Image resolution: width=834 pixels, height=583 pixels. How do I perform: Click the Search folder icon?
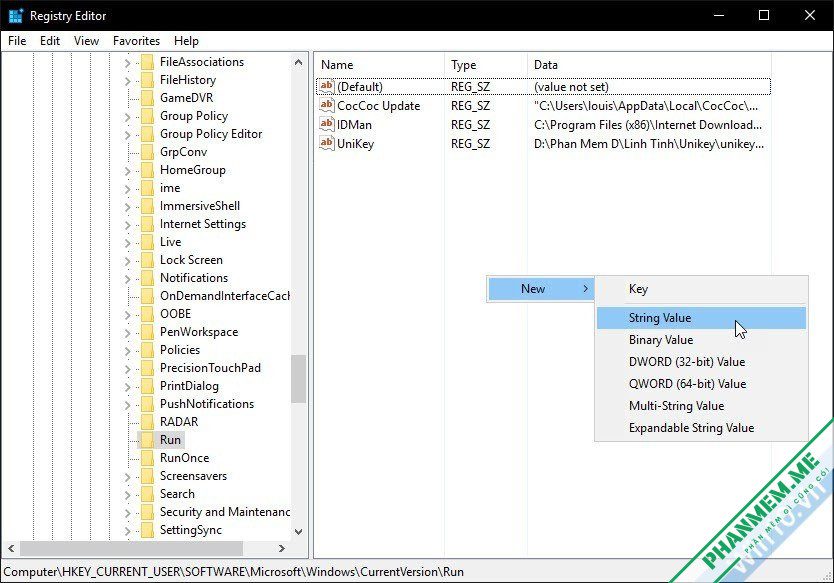click(x=147, y=494)
